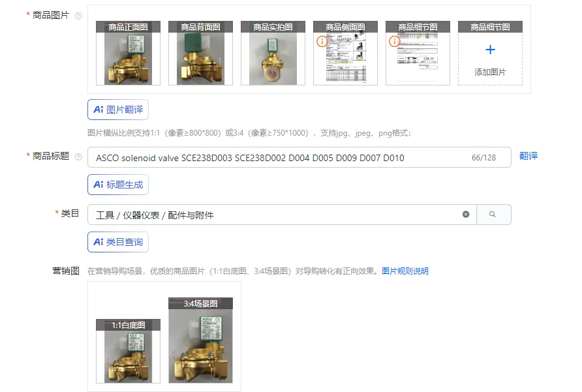Viewport: 582px width, 392px height.
Task: Click the help icon next to 商品标题
Action: (x=78, y=157)
